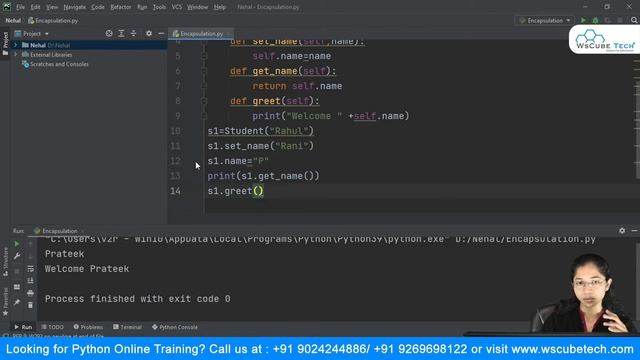The image size is (640, 360).
Task: Run Encapsulation with the green play icon
Action: coord(583,20)
